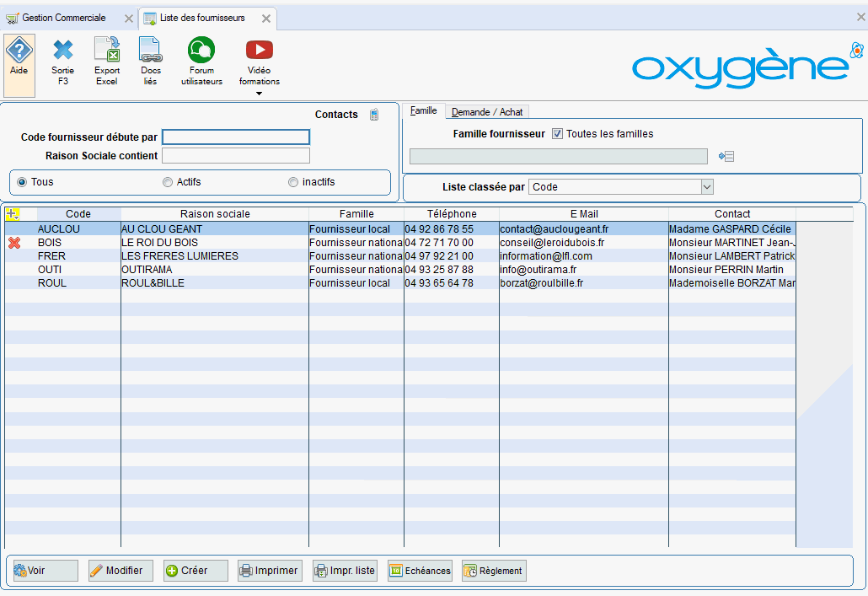
Task: Click the Contact column header
Action: [732, 214]
